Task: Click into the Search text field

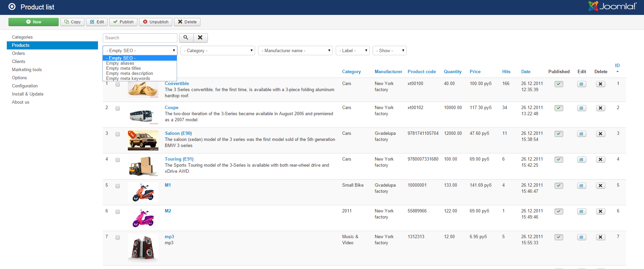Action: pos(140,38)
